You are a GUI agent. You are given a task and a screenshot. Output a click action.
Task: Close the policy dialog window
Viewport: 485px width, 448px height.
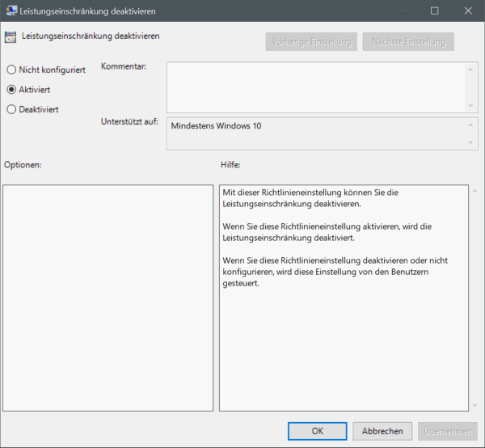(468, 11)
